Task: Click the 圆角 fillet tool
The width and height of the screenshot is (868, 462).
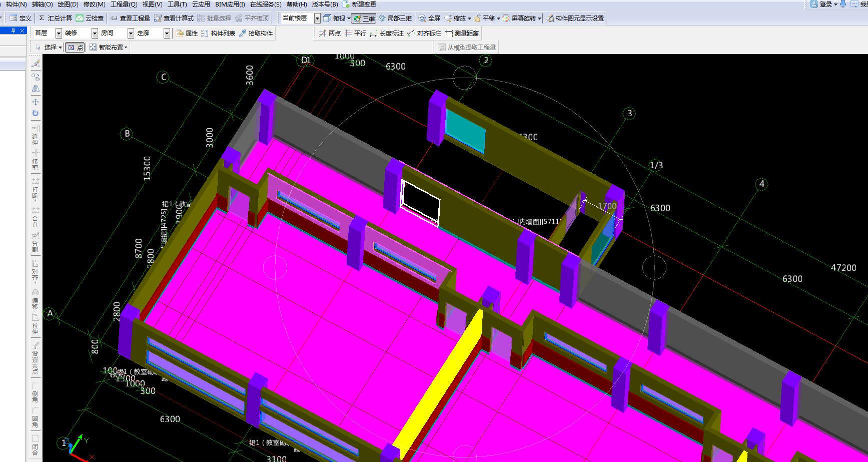Action: pos(35,417)
